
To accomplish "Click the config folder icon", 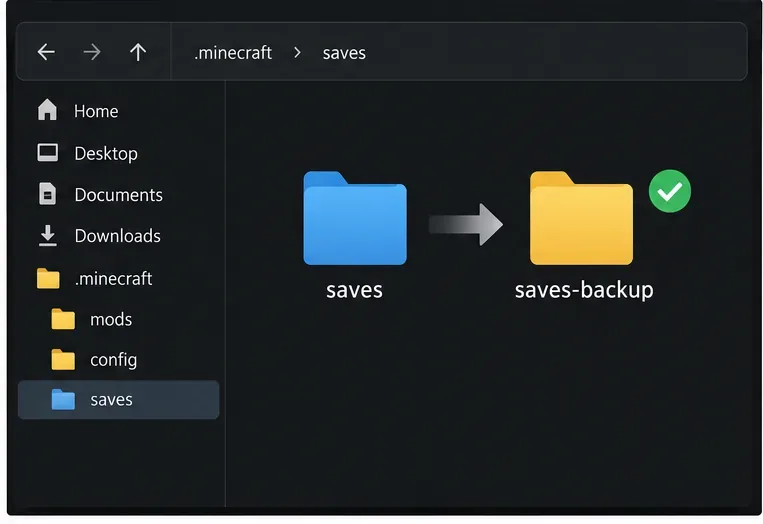I will (x=63, y=360).
